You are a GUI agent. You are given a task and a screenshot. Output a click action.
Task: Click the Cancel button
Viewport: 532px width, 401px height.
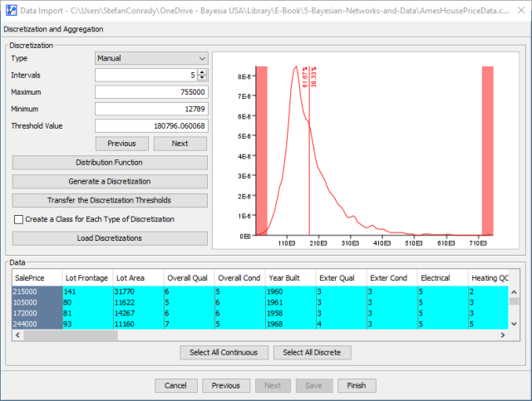click(175, 386)
